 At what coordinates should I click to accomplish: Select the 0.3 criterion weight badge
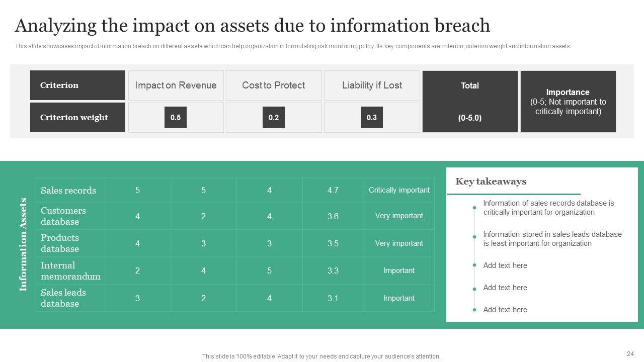tap(372, 118)
